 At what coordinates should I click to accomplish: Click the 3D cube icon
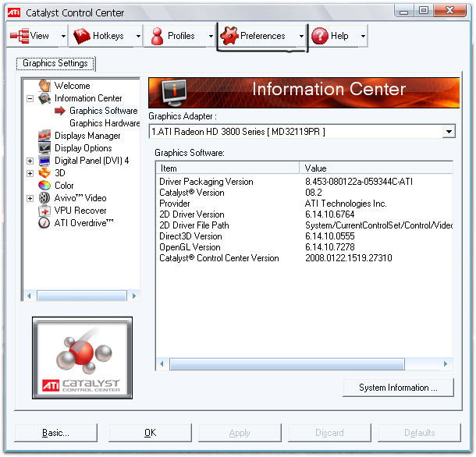coord(44,172)
